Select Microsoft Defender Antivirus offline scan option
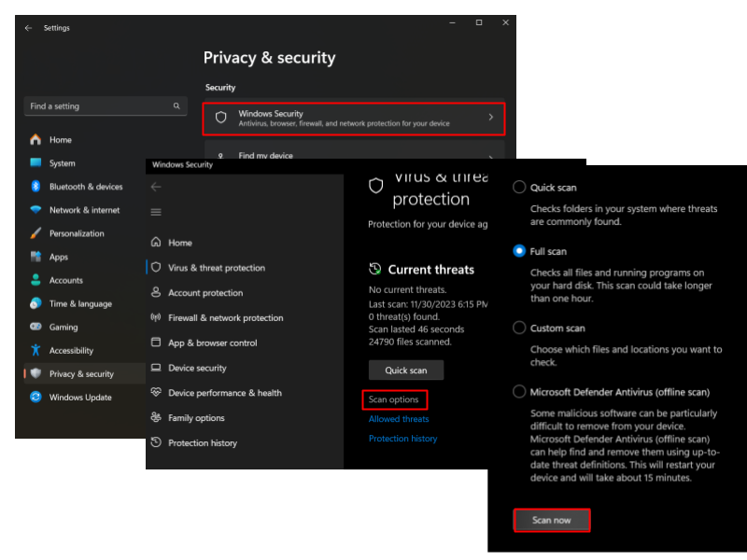The image size is (747, 560). coord(519,391)
